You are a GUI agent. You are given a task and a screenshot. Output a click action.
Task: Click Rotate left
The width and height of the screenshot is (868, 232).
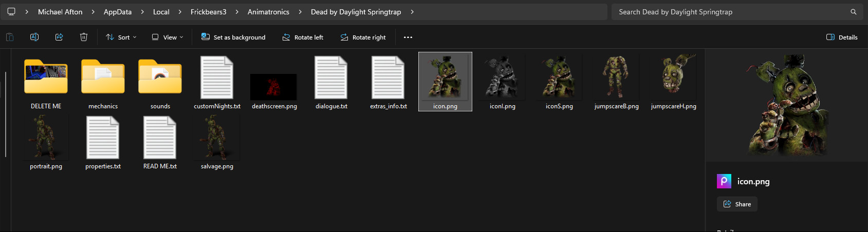[x=303, y=37]
